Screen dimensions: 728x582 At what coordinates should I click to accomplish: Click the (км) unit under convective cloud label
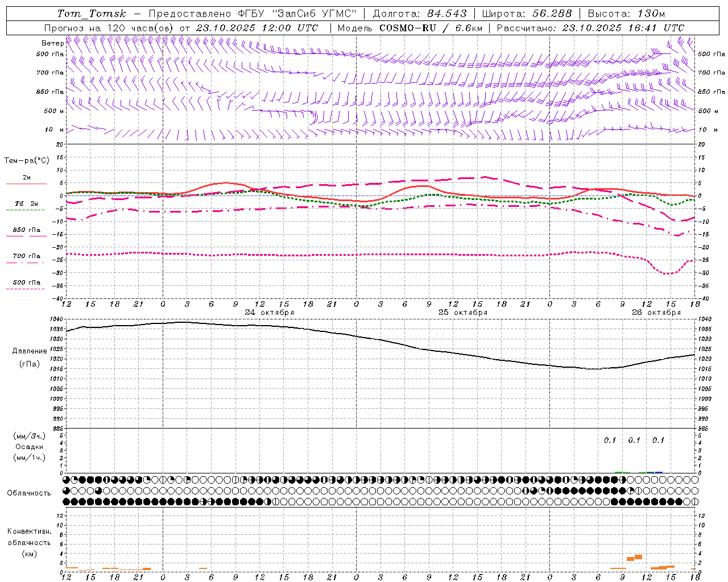point(29,553)
